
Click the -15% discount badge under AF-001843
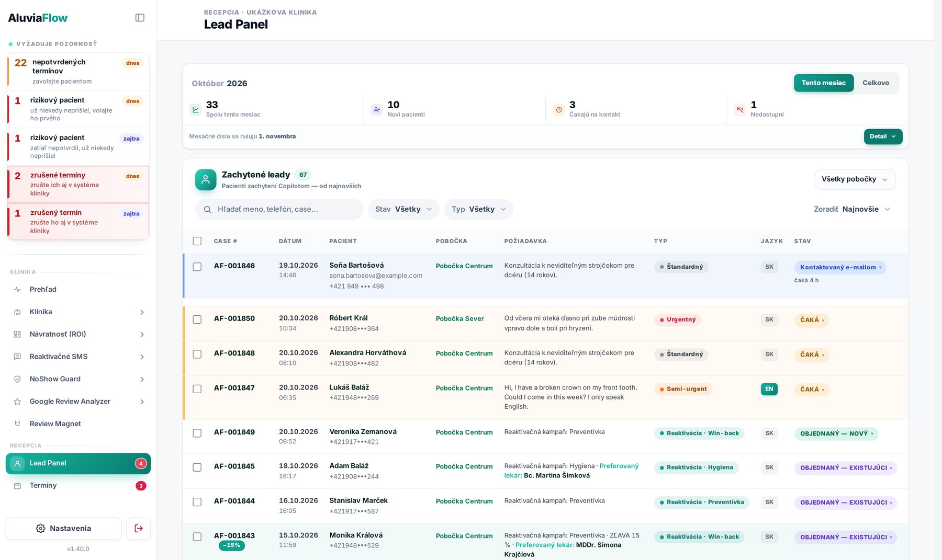coord(232,545)
